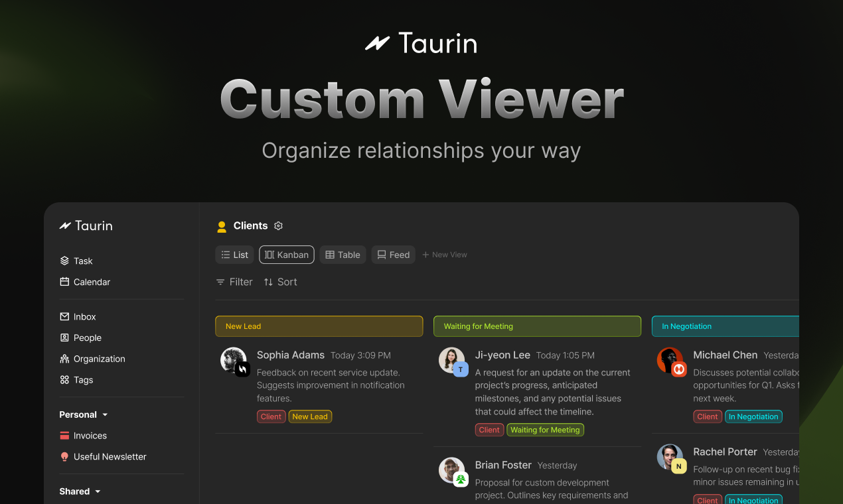Click the black badge on Sophia Adams' avatar
The height and width of the screenshot is (504, 843).
(243, 369)
